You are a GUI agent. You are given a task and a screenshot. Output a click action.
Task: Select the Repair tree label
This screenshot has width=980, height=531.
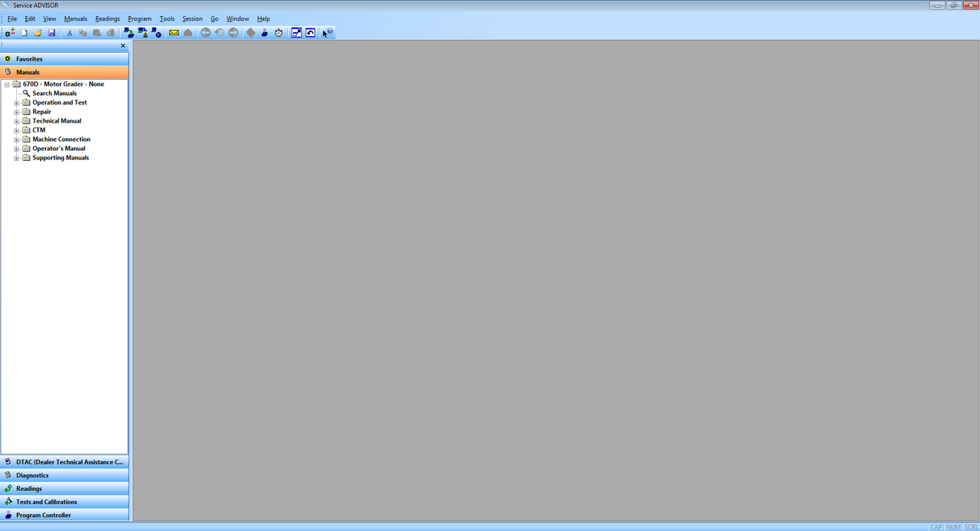point(41,112)
